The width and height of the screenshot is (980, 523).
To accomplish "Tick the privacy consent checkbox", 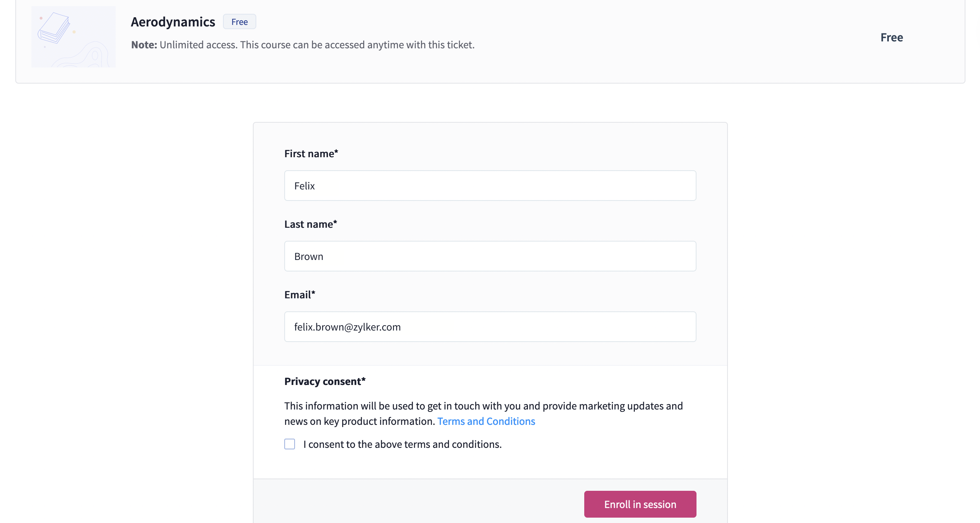I will 290,444.
